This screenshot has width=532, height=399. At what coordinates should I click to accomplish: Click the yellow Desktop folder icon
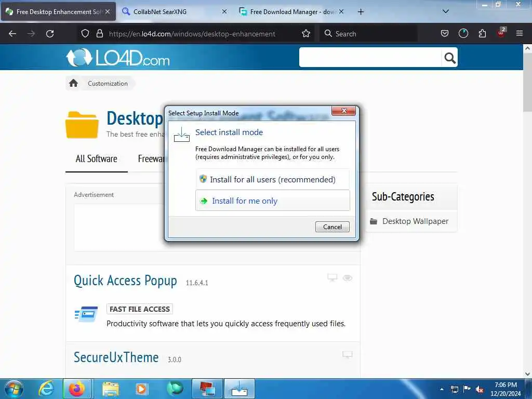(82, 125)
